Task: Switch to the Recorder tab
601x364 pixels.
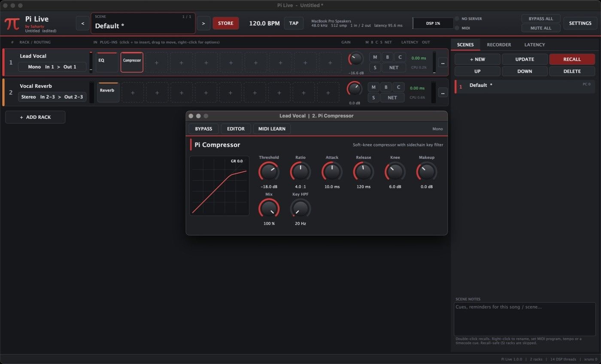Action: pos(499,45)
